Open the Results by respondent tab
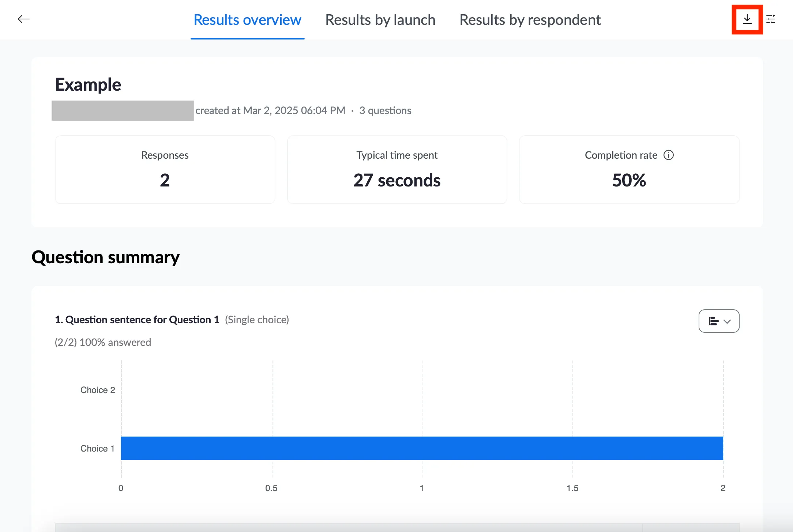793x532 pixels. (x=530, y=20)
